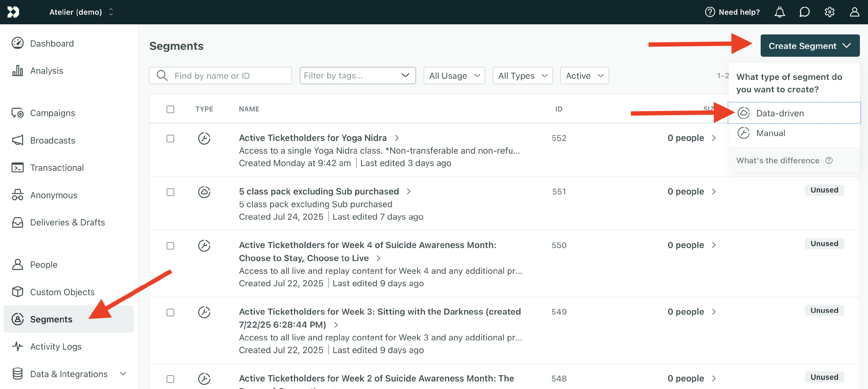Check the box for 5 class pack segment
Viewport: 868px width, 389px height.
point(170,192)
